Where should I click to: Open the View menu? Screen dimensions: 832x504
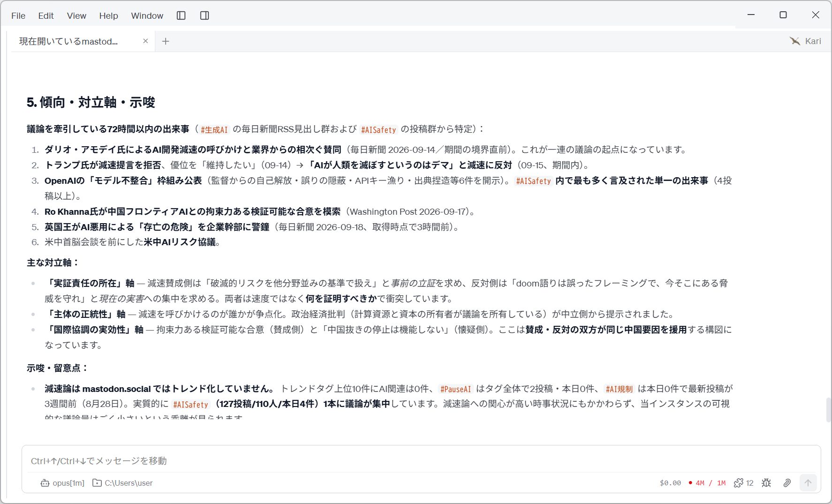(x=76, y=15)
